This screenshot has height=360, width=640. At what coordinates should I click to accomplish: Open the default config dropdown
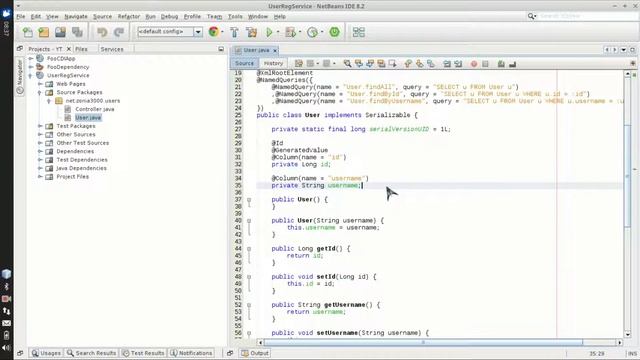point(198,32)
